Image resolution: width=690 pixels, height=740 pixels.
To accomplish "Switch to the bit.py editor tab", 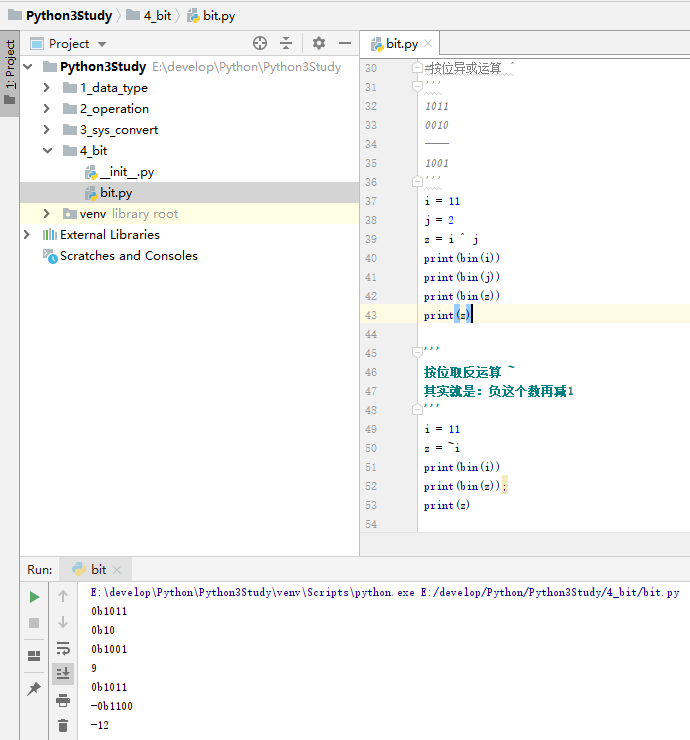I will click(x=400, y=43).
